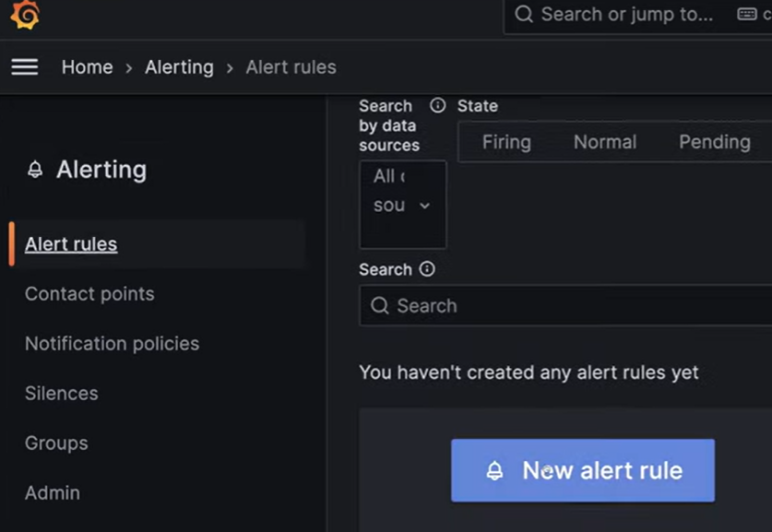Viewport: 772px width, 532px height.
Task: Click the info icon beside the Search label
Action: pos(425,269)
